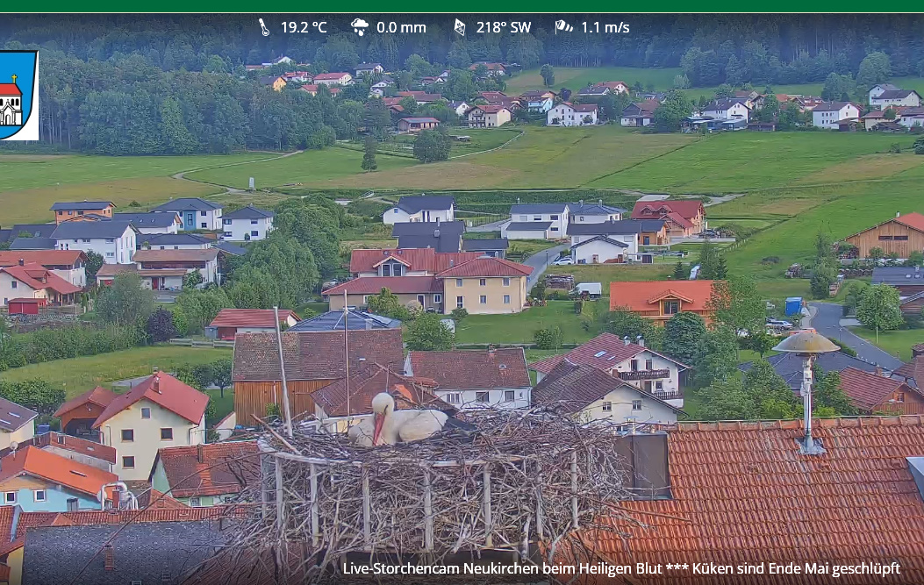Screen dimensions: 924x585
Task: Click the municipal coat of arms logo
Action: [x=18, y=95]
